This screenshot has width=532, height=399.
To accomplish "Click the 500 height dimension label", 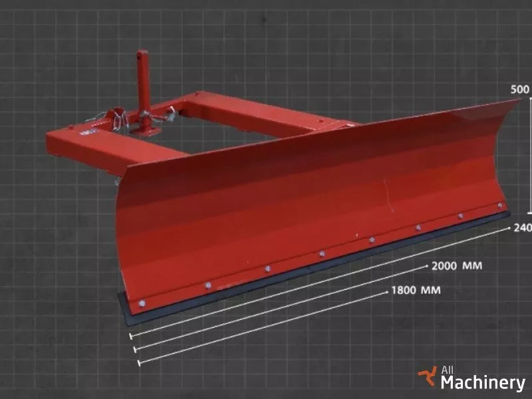I will click(x=520, y=89).
